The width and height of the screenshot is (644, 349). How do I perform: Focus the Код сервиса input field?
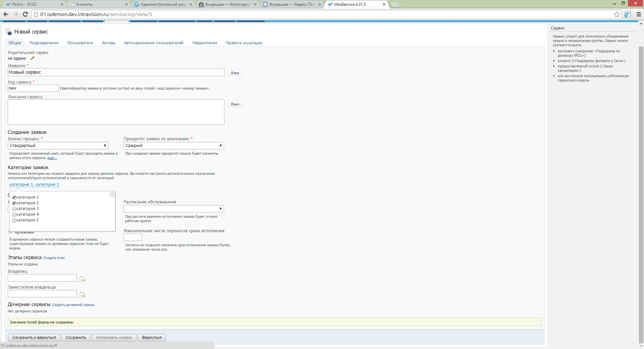33,88
